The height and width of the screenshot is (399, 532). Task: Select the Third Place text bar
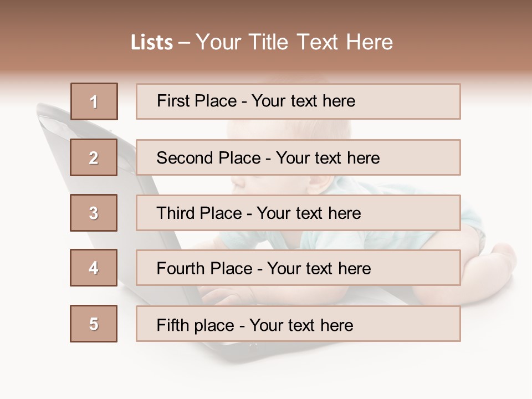click(298, 213)
